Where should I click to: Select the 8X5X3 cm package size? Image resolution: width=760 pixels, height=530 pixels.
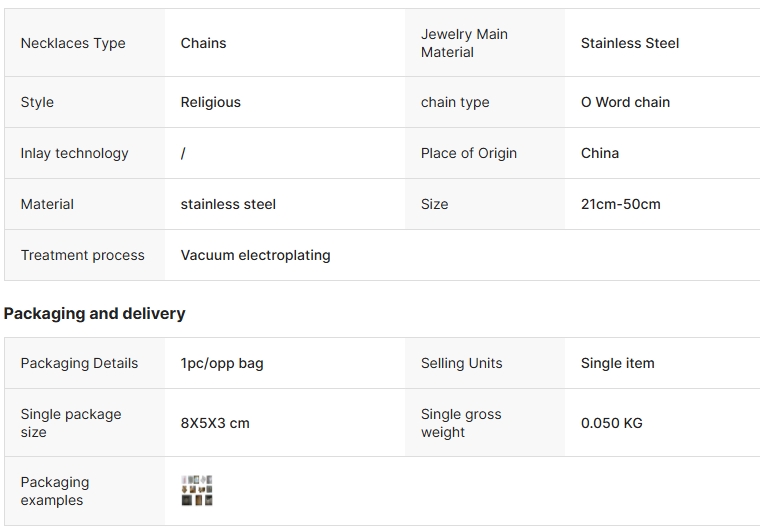(215, 423)
